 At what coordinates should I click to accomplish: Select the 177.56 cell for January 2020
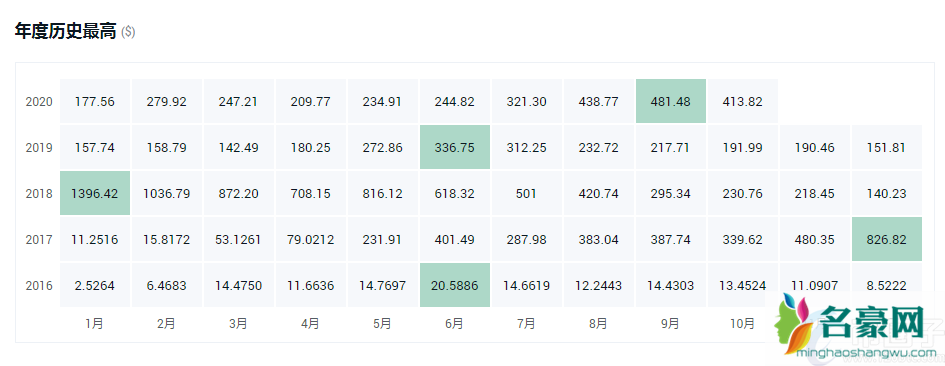pos(95,101)
